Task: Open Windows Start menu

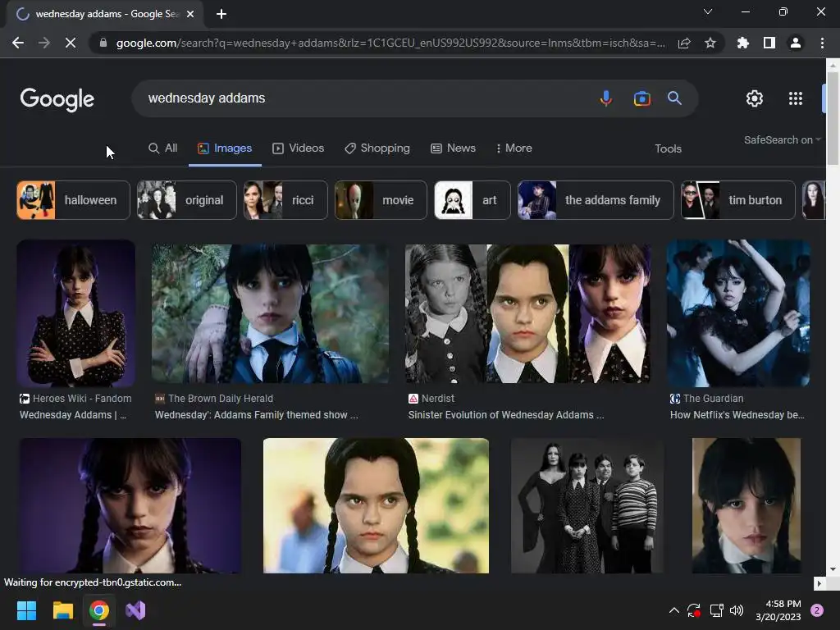Action: [x=26, y=610]
